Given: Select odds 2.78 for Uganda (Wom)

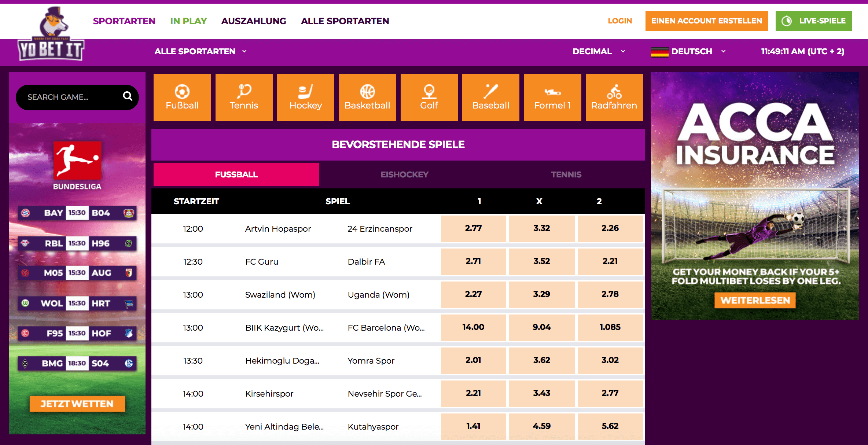Looking at the screenshot, I should (x=610, y=294).
